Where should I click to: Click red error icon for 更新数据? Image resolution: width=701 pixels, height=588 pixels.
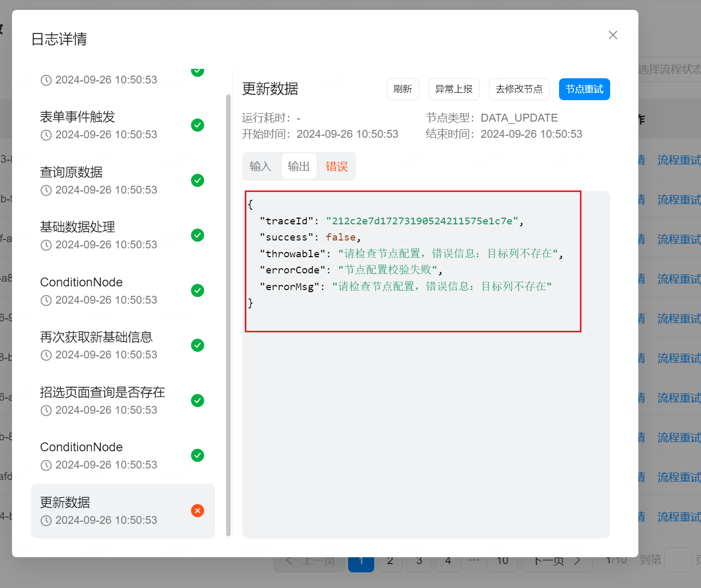pyautogui.click(x=197, y=511)
